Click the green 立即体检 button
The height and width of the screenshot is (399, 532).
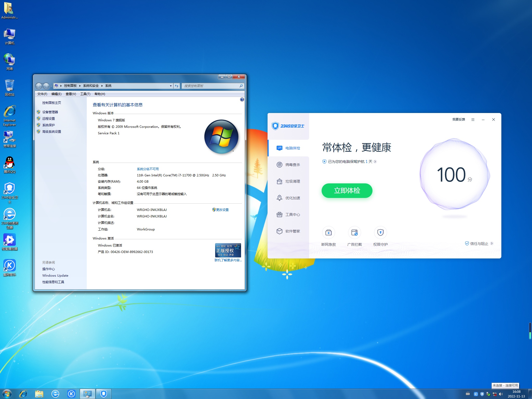click(x=347, y=191)
